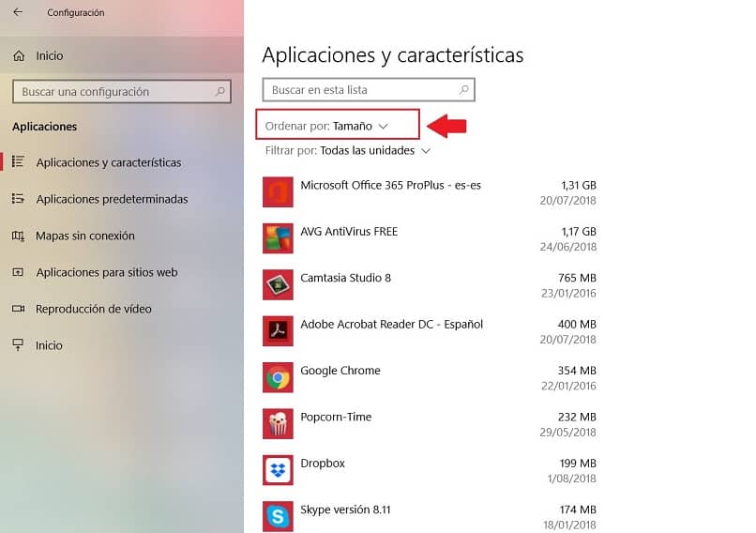Click the 354 MB size value
This screenshot has width=756, height=533.
click(x=577, y=371)
